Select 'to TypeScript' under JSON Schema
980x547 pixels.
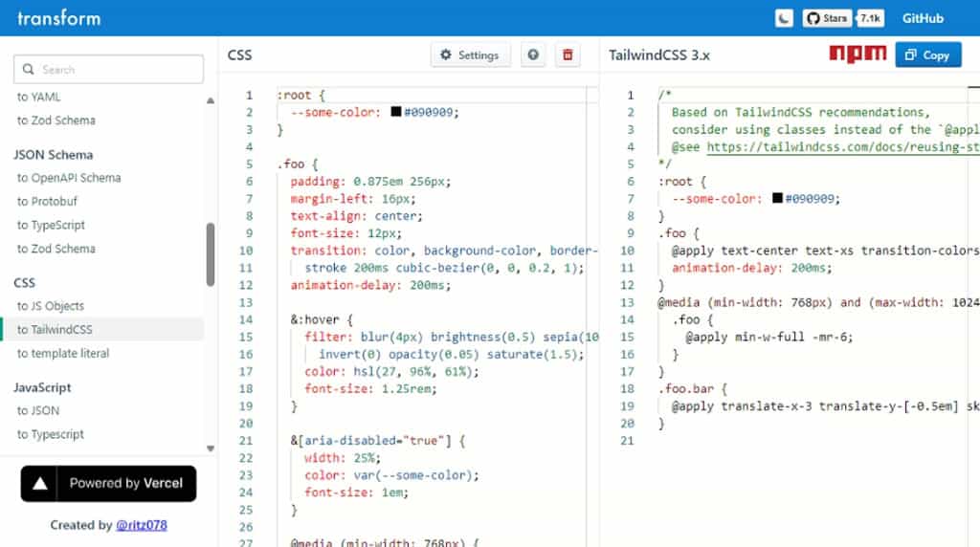tap(51, 225)
